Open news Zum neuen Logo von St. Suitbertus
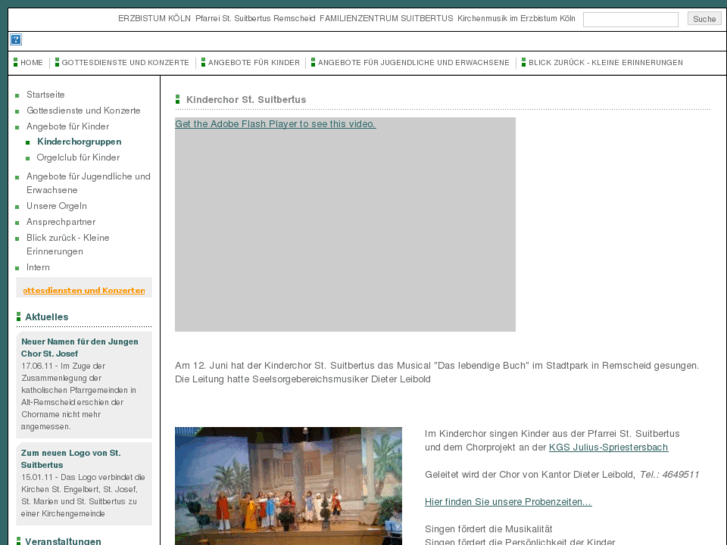 click(71, 459)
